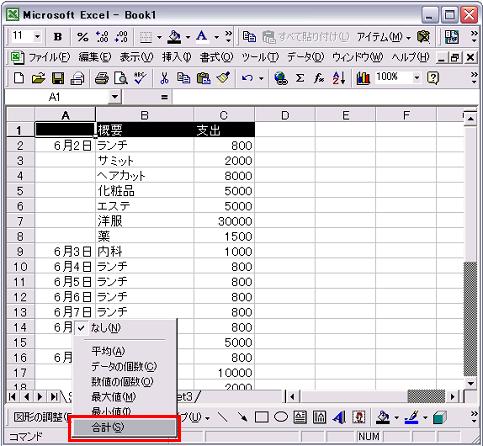Open the Chart Wizard icon
Screen dimensions: 483x446
click(363, 78)
